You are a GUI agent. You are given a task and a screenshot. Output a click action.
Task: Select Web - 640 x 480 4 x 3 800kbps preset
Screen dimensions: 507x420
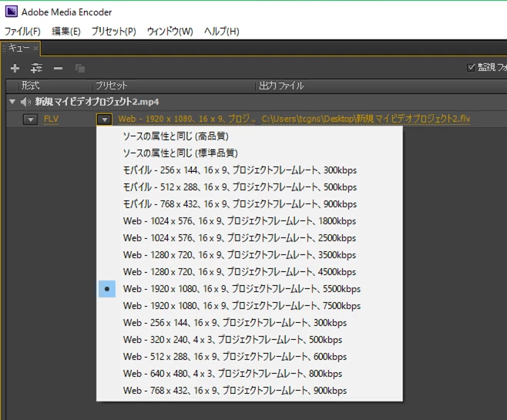250,374
